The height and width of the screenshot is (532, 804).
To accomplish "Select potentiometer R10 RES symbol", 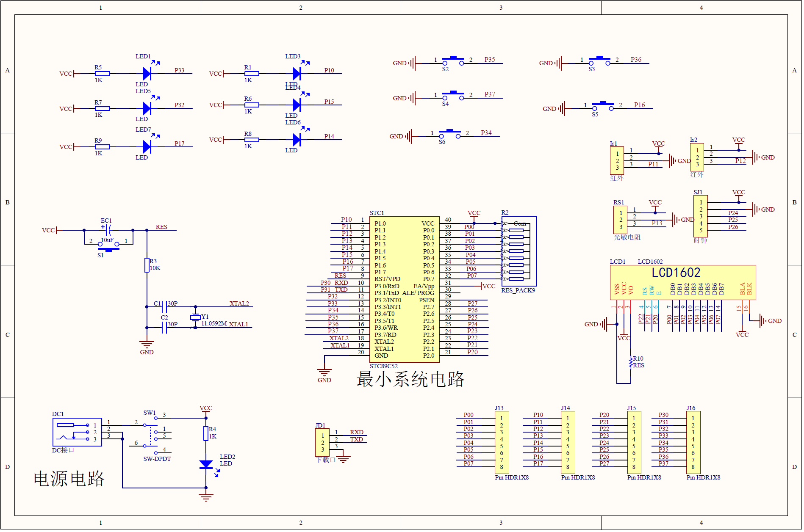I will point(631,362).
